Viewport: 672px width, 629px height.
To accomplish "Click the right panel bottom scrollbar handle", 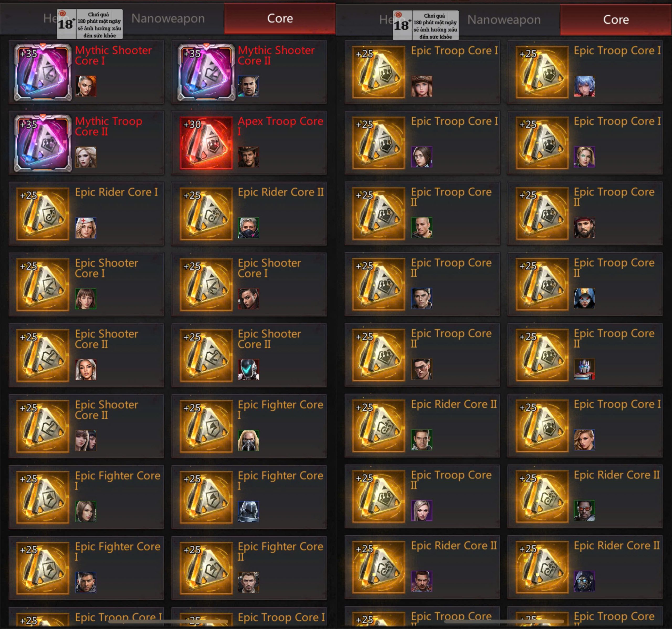I will pyautogui.click(x=504, y=621).
